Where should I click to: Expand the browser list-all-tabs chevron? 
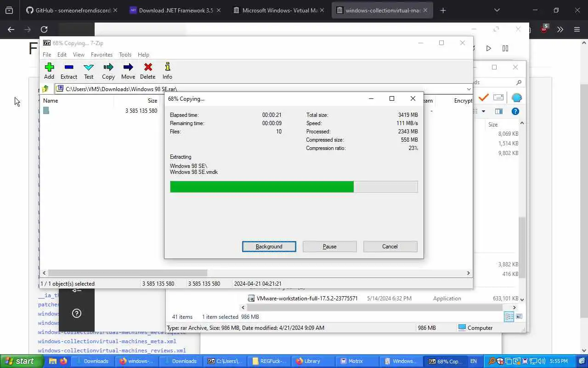[x=497, y=10]
